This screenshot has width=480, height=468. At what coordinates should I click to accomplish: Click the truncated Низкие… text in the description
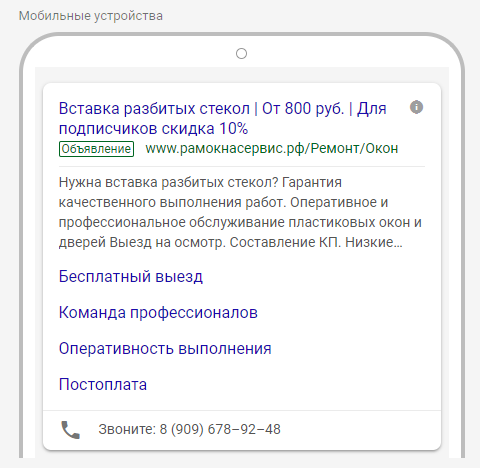pos(374,242)
